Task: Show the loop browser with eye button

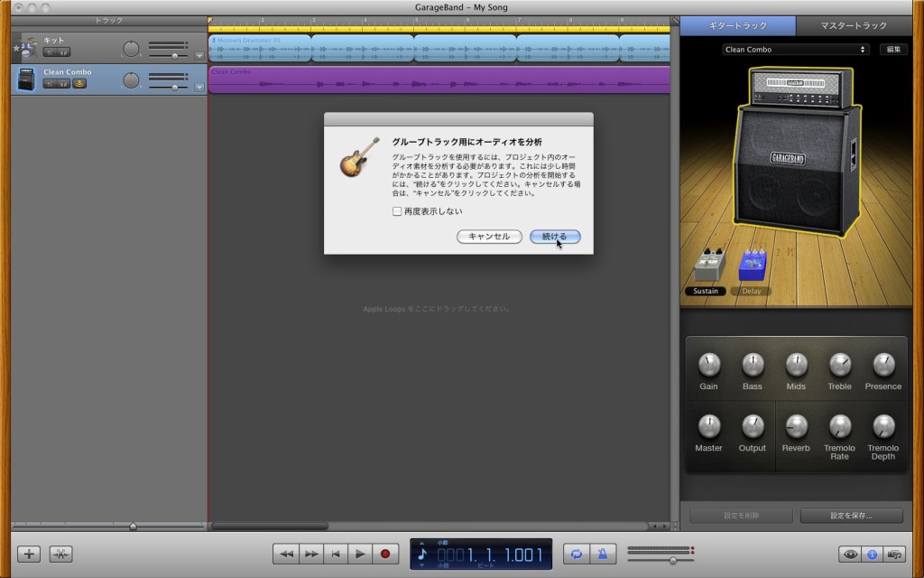Action: coord(850,555)
